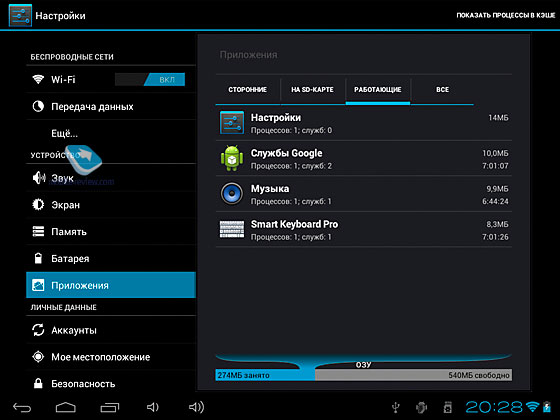The height and width of the screenshot is (420, 560).
Task: Switch to the Сторонние tab
Action: (248, 90)
